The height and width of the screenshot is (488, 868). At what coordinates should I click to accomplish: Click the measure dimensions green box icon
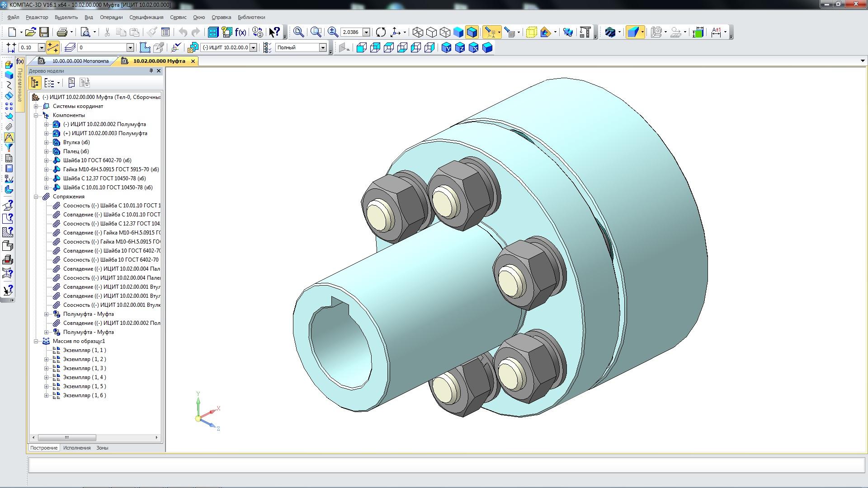[698, 32]
